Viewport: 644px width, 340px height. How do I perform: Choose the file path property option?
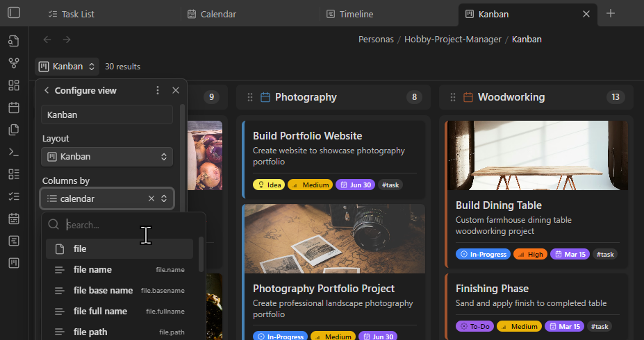[x=90, y=332]
